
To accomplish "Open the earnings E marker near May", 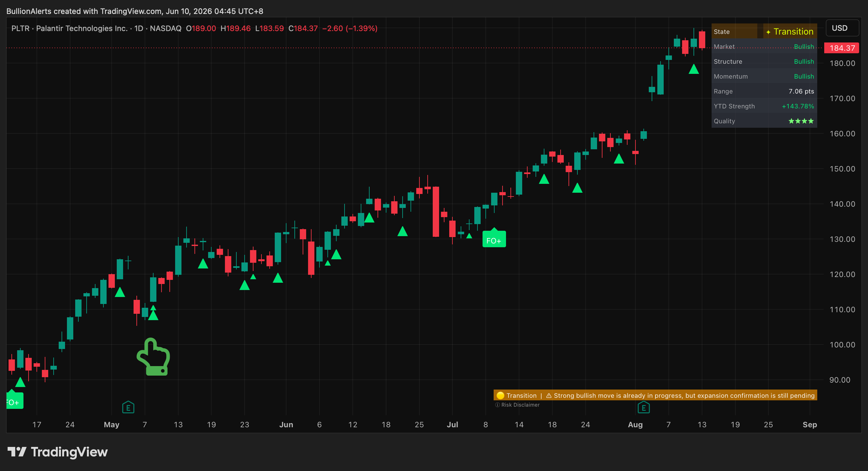I will coord(128,407).
